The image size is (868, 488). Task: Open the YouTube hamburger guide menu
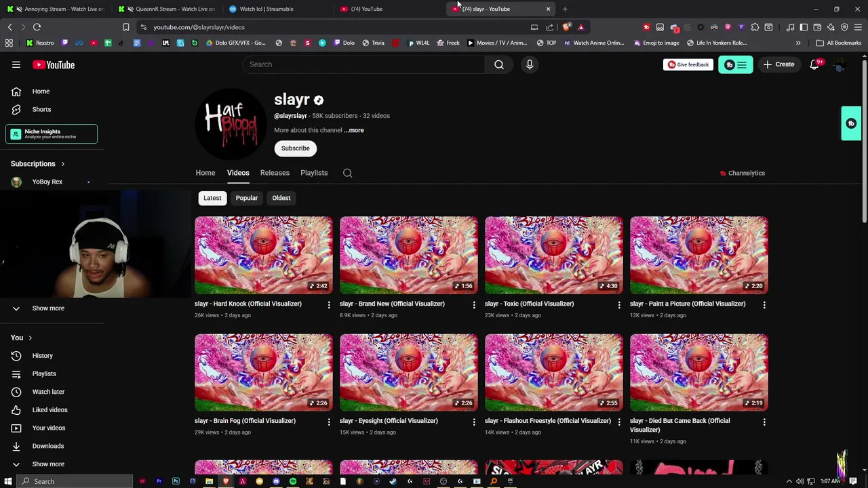click(x=16, y=64)
